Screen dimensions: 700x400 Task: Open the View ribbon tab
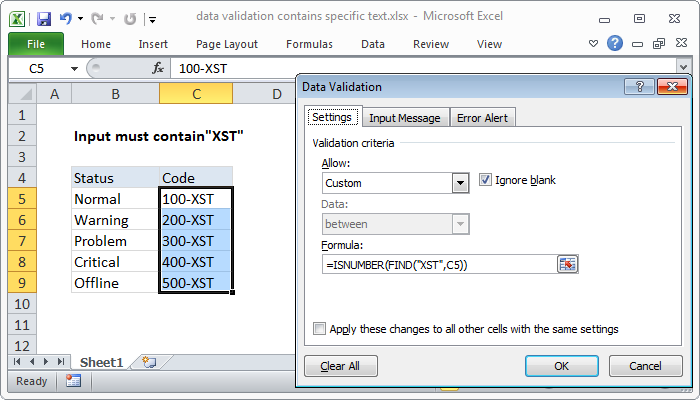489,44
